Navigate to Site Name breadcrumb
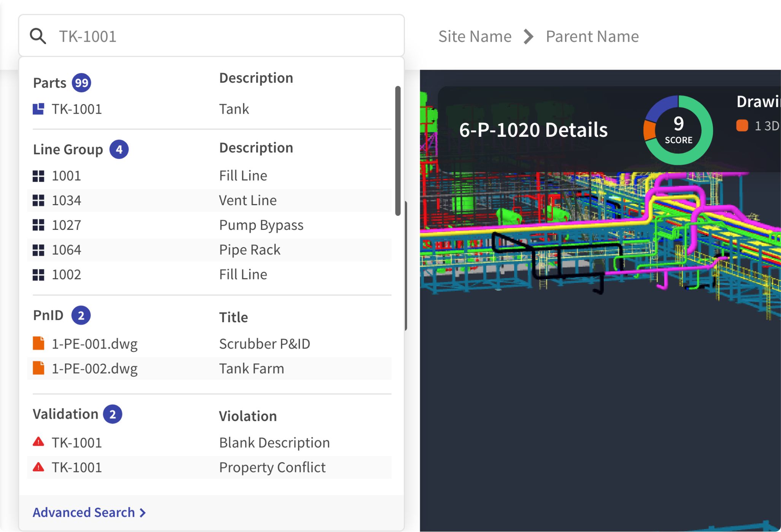 [475, 36]
